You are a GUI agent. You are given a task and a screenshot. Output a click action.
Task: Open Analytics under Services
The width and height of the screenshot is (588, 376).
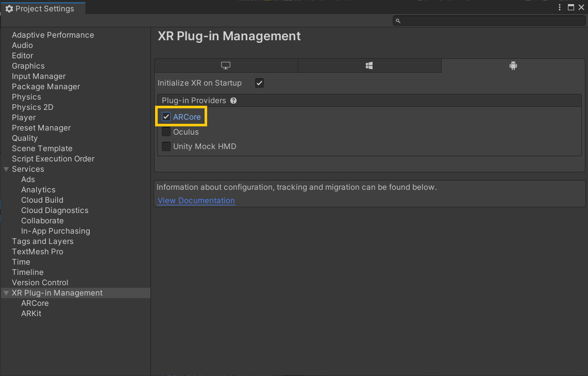pyautogui.click(x=38, y=190)
